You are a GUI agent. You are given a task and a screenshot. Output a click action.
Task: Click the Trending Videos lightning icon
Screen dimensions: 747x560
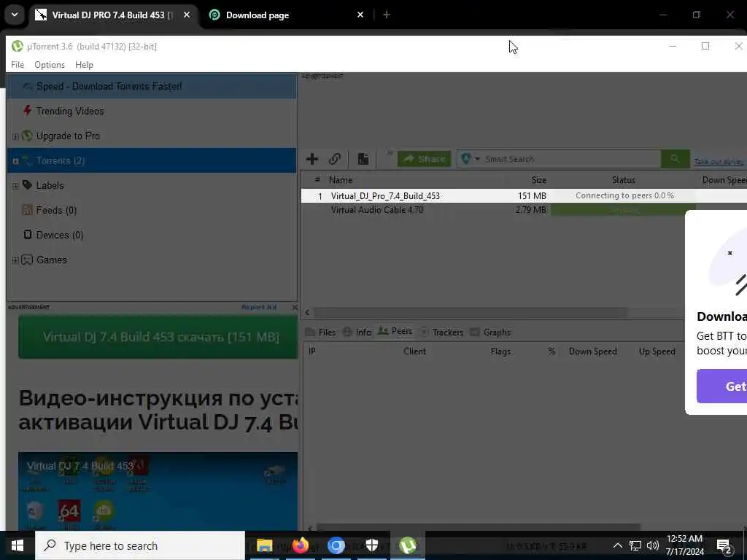click(27, 111)
